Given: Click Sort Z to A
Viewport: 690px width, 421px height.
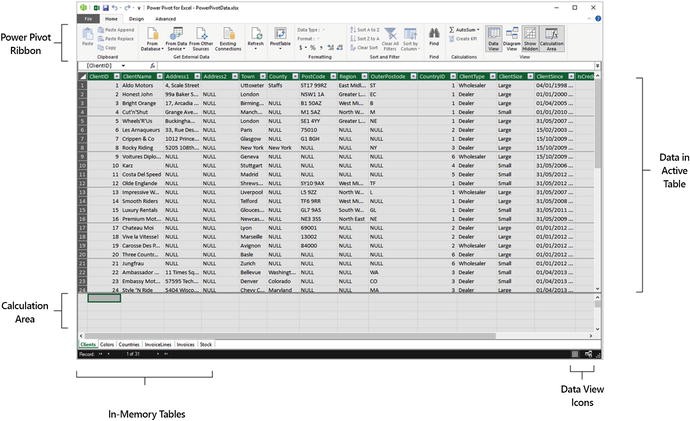Looking at the screenshot, I should [364, 39].
